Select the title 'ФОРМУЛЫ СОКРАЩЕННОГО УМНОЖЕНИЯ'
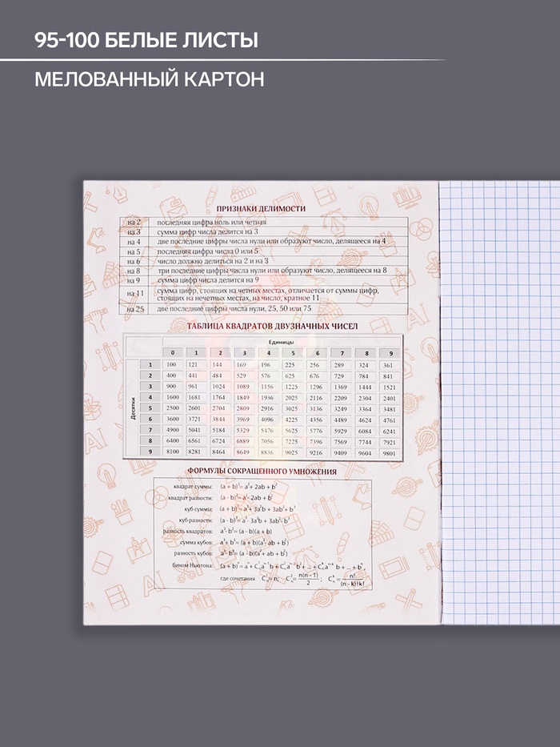The height and width of the screenshot is (747, 560). point(262,471)
